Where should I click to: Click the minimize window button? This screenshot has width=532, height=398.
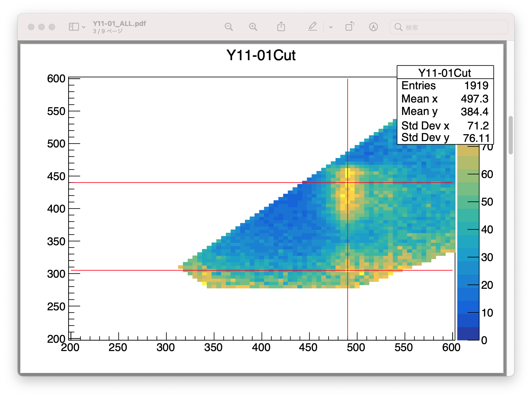[x=41, y=27]
